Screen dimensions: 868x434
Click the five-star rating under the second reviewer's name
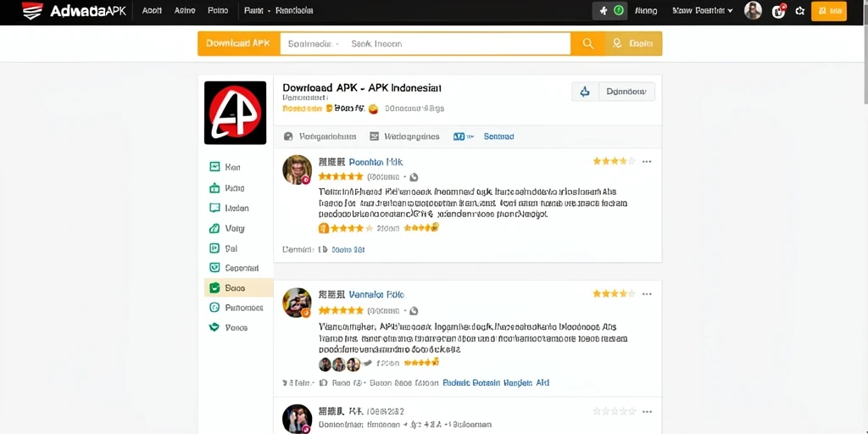[341, 310]
